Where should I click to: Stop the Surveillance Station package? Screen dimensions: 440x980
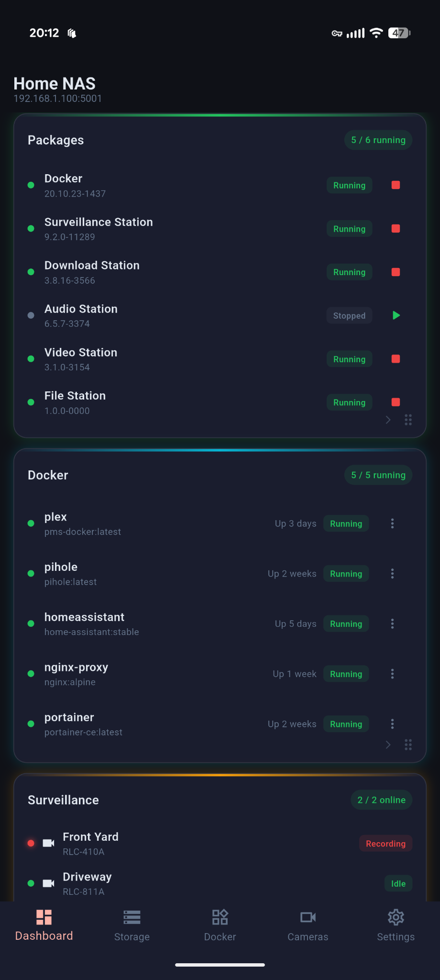point(395,229)
